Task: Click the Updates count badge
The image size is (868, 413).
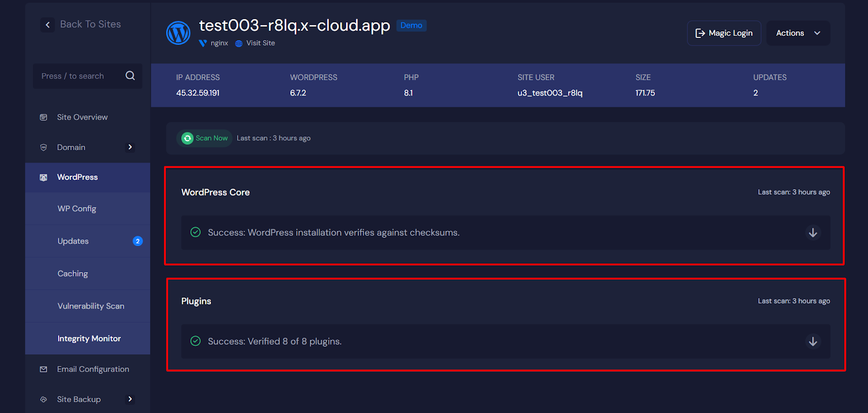Action: [138, 241]
